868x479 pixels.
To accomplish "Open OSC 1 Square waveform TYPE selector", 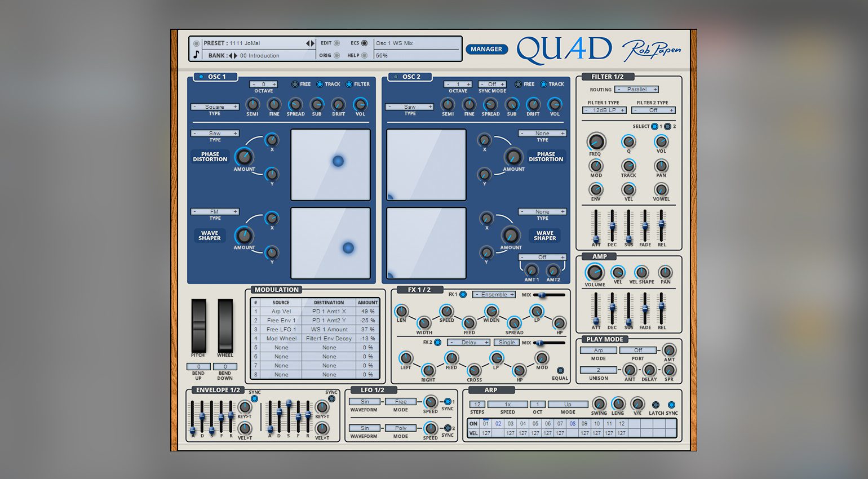I will click(x=215, y=107).
